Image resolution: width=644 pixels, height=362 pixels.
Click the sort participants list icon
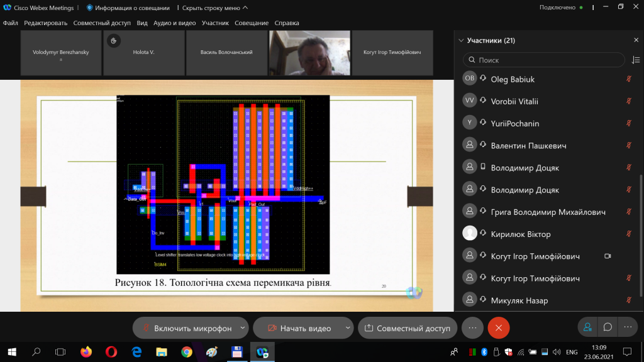coord(636,60)
